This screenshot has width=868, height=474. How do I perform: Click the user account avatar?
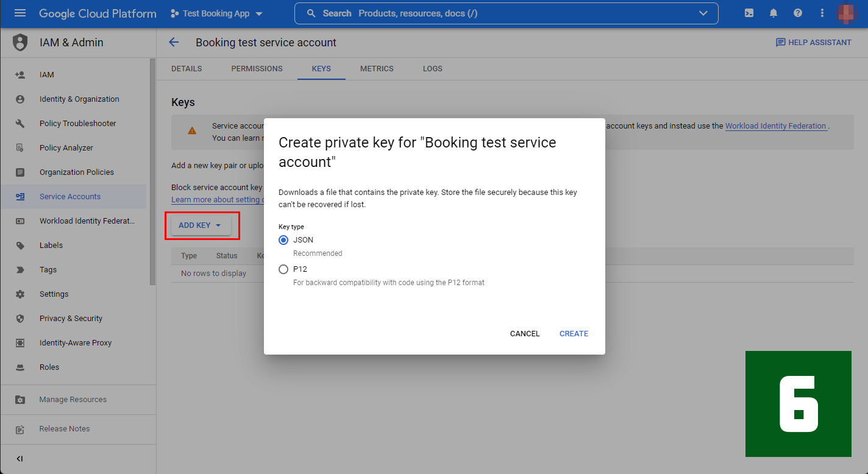pyautogui.click(x=847, y=13)
